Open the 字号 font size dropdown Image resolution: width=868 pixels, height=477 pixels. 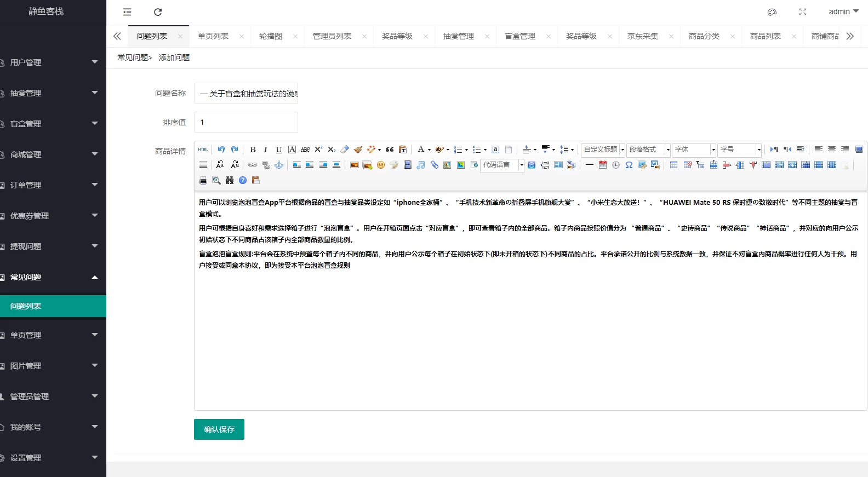pos(740,150)
